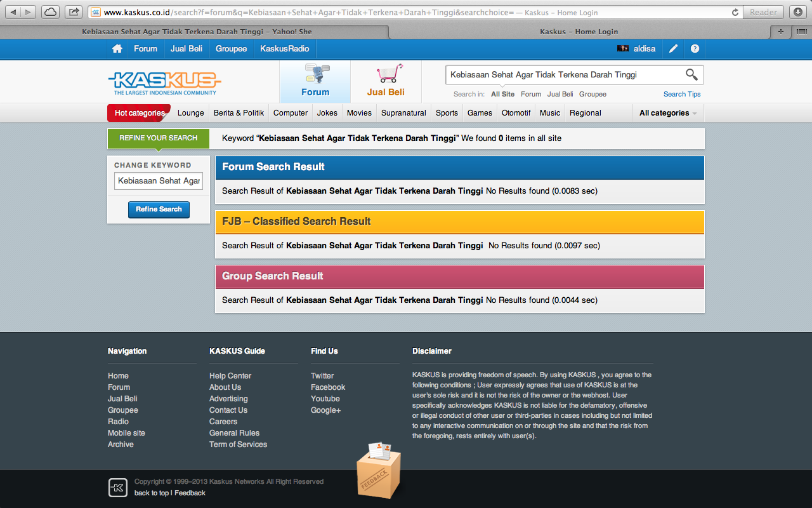Open the Regional category
Screen dimensions: 812x508
pos(586,113)
